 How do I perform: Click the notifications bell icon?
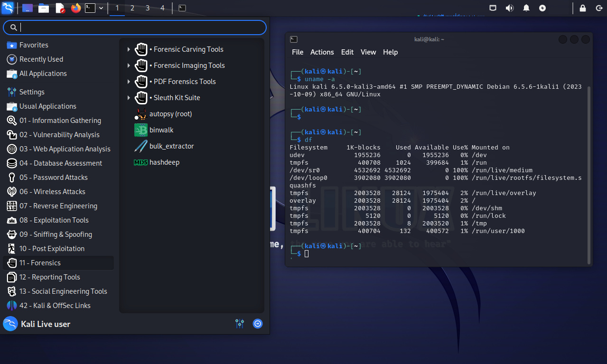coord(526,8)
